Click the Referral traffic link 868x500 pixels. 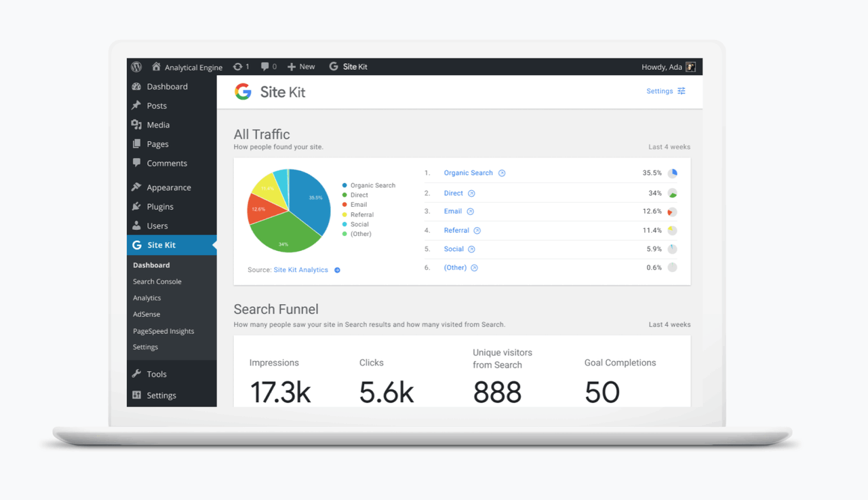click(x=456, y=231)
